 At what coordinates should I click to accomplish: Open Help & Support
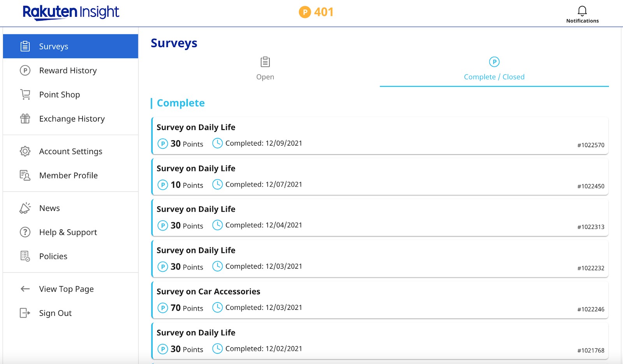coord(70,232)
